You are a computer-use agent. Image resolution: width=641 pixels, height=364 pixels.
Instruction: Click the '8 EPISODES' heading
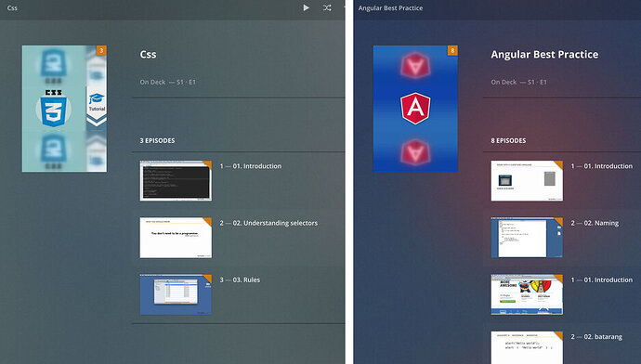508,140
